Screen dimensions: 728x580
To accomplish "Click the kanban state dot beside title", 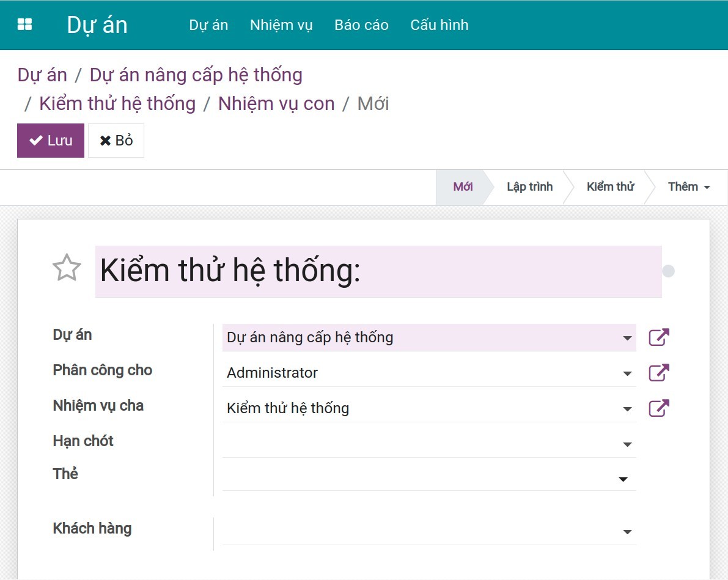I will click(667, 270).
